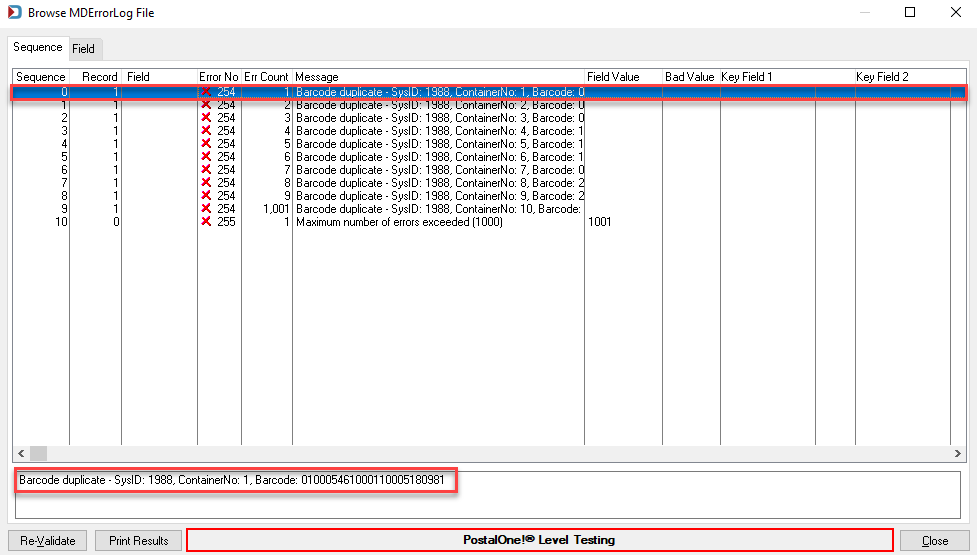This screenshot has width=977, height=555.
Task: Click the horizontal scrollbar left arrow
Action: coord(21,453)
